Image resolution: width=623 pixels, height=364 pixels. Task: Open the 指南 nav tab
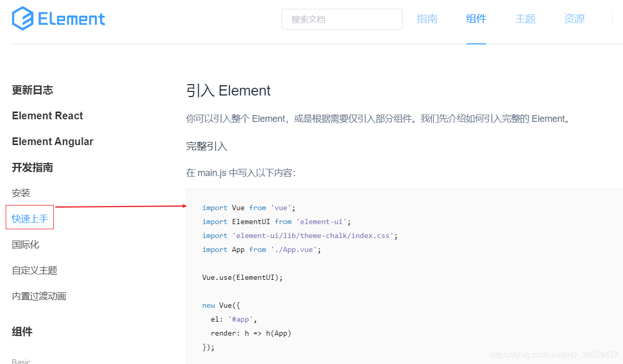click(427, 19)
